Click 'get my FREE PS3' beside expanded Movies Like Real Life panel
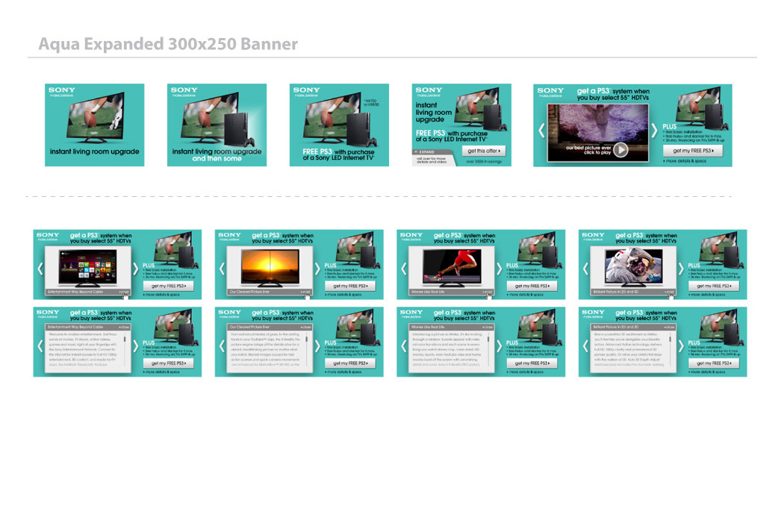 (532, 363)
